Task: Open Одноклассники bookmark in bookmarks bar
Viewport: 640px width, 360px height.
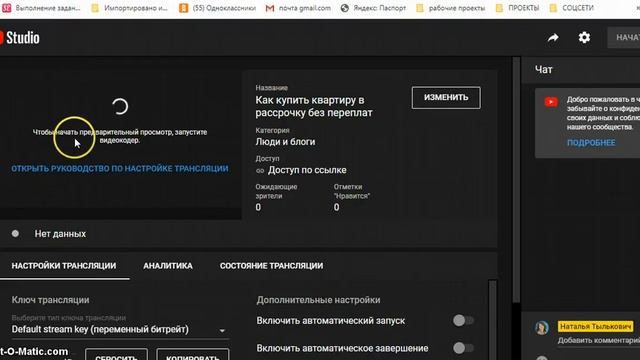Action: pyautogui.click(x=218, y=8)
